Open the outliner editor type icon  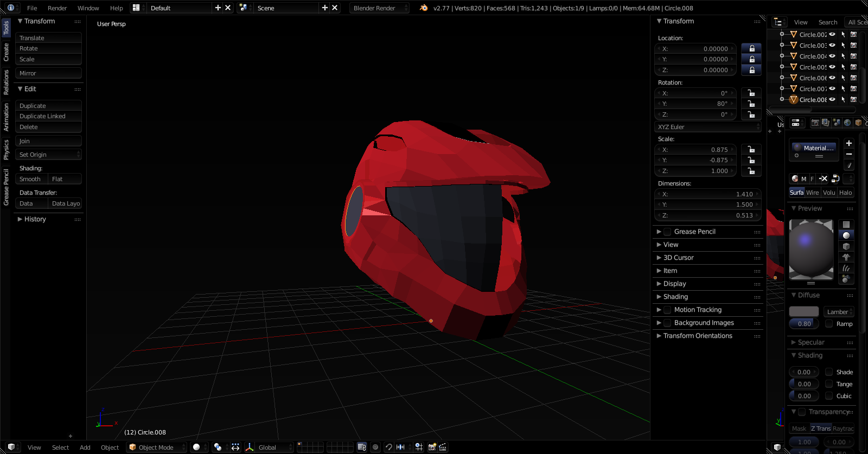779,22
